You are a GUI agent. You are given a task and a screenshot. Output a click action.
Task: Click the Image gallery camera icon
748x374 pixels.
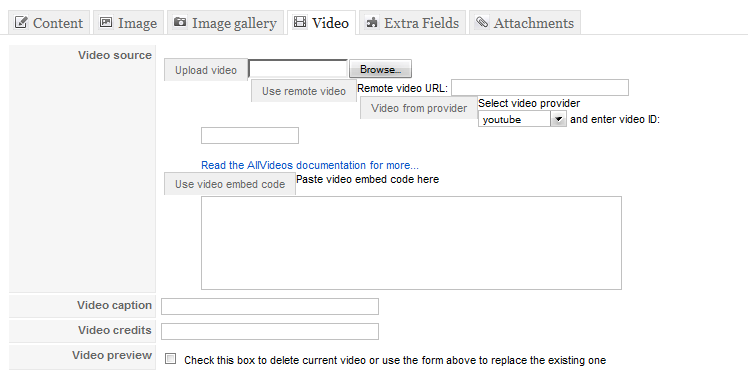[x=180, y=22]
